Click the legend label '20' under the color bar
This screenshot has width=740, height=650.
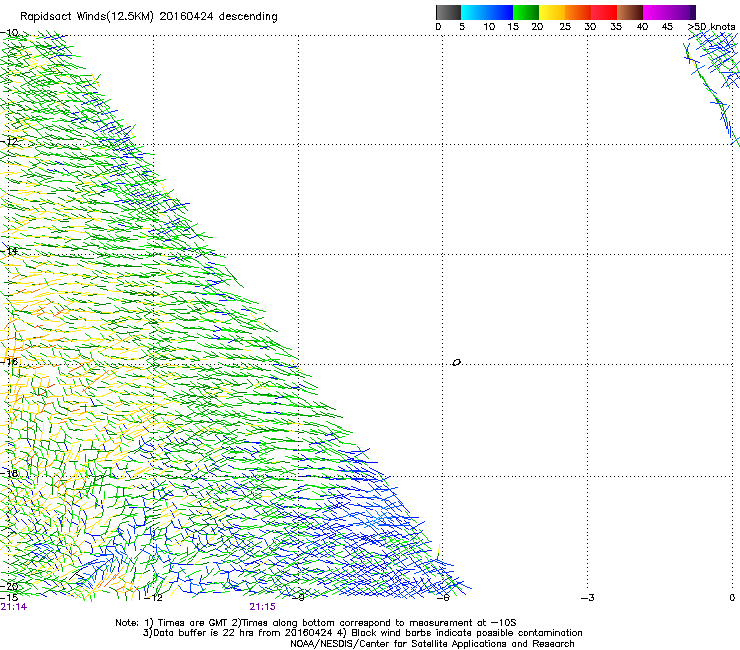(x=538, y=27)
